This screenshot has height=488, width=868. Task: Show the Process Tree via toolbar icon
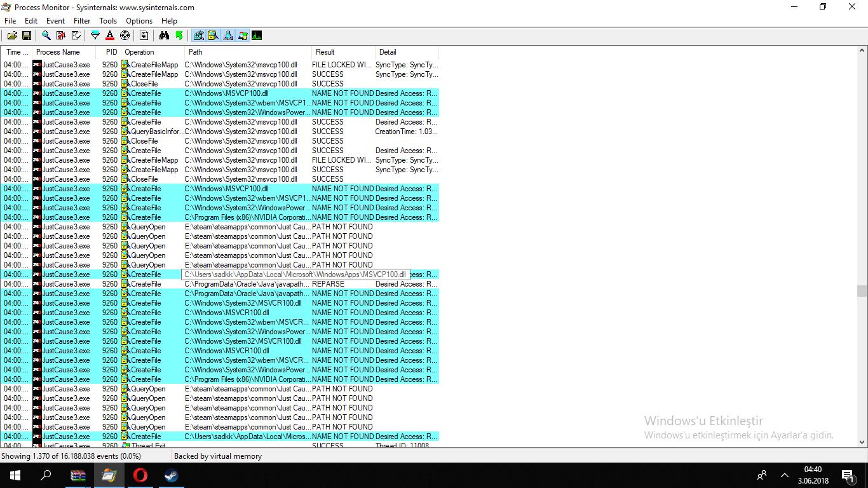(x=144, y=36)
